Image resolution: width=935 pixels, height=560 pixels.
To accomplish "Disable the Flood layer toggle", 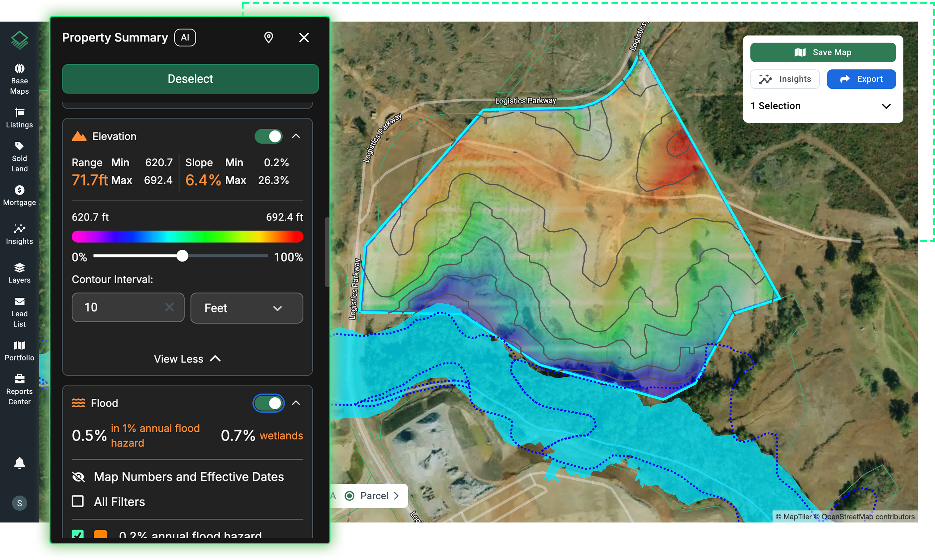I will pyautogui.click(x=268, y=403).
